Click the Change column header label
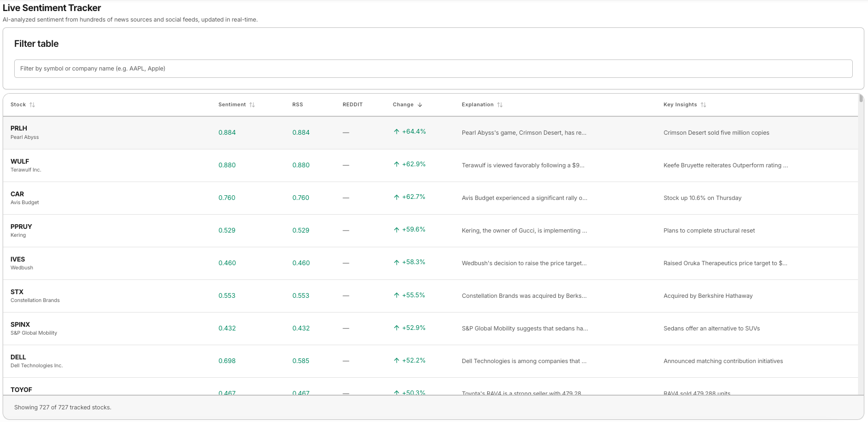The image size is (868, 422). 403,105
